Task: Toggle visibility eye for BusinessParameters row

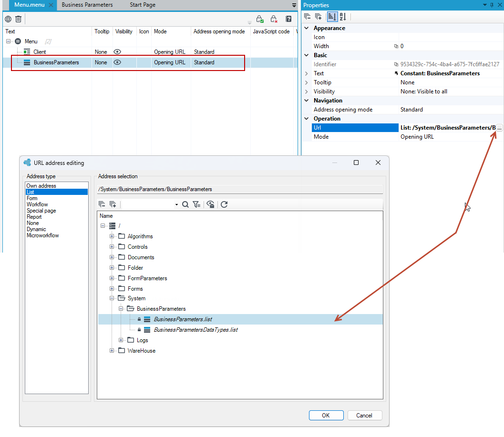Action: 117,62
